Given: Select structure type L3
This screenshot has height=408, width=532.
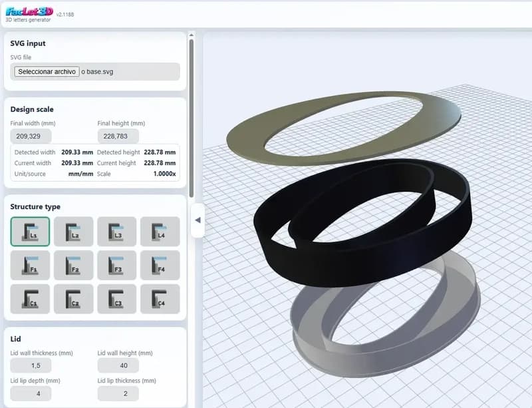Looking at the screenshot, I should (x=116, y=232).
